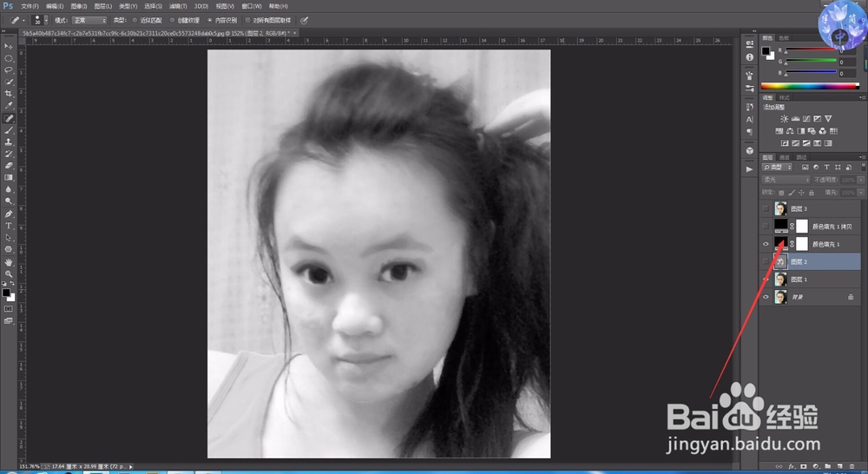
Task: Hide the 颜色填充 1 layer
Action: (766, 244)
